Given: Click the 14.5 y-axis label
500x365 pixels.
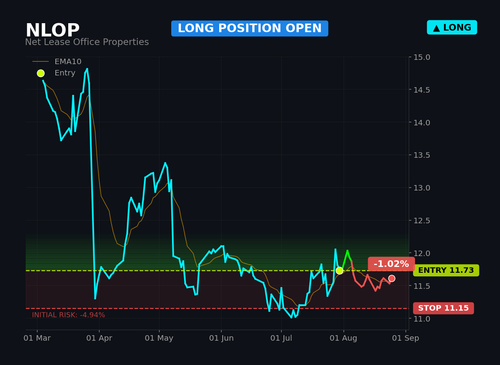Looking at the screenshot, I should 422,90.
